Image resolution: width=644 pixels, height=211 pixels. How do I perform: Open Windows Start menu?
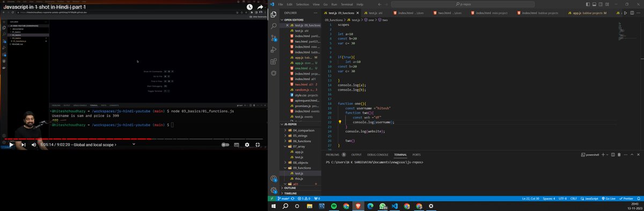click(x=274, y=206)
